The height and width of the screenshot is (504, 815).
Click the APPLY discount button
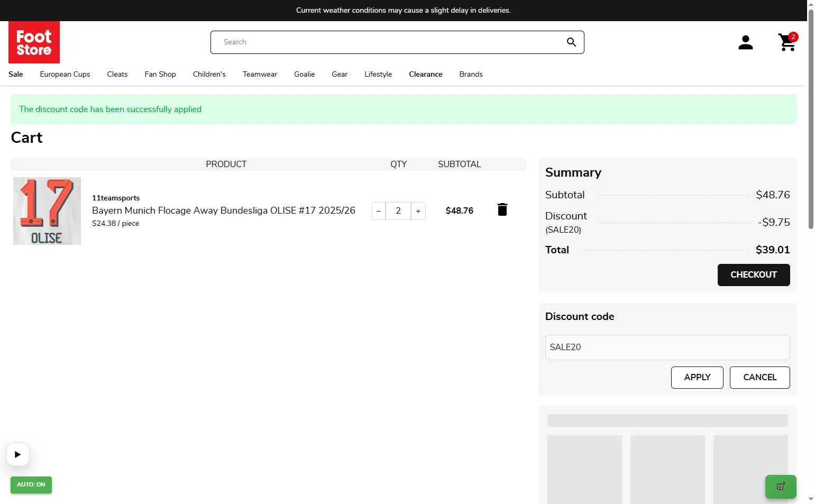697,378
